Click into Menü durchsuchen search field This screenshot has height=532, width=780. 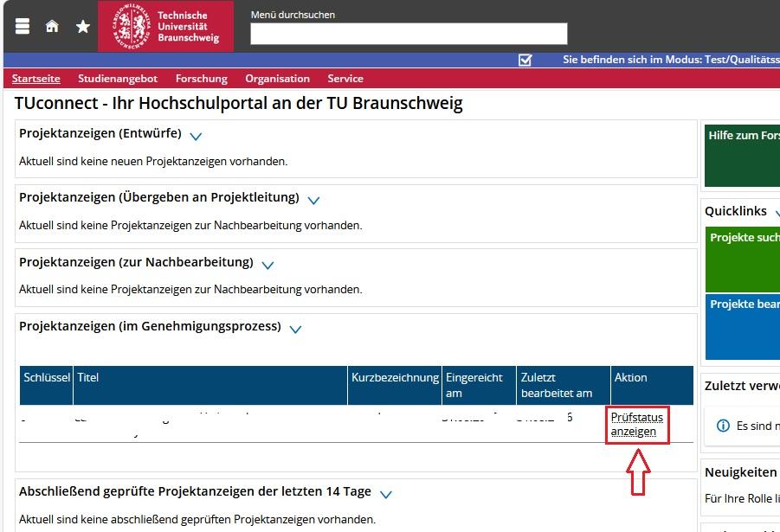(409, 34)
